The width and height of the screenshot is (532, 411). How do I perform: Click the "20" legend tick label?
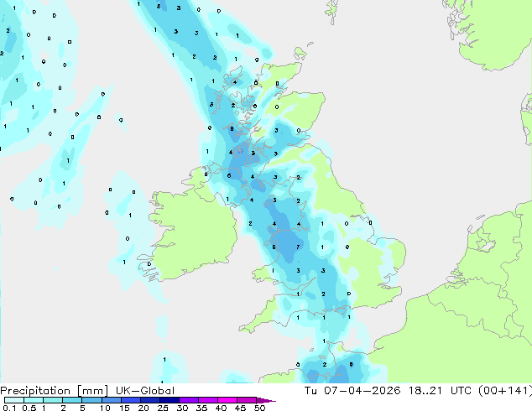[143, 408]
